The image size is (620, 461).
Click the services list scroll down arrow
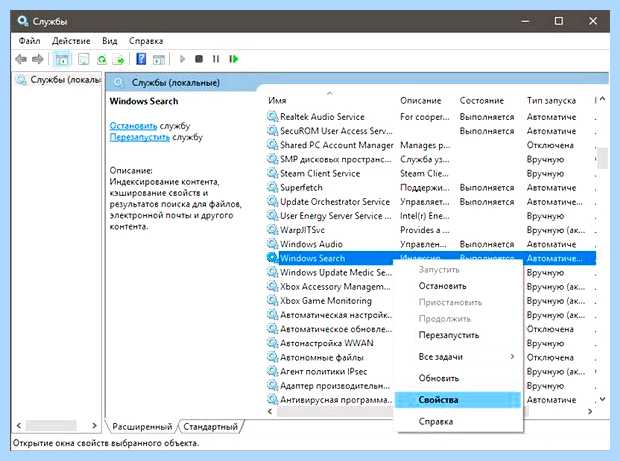[x=602, y=399]
